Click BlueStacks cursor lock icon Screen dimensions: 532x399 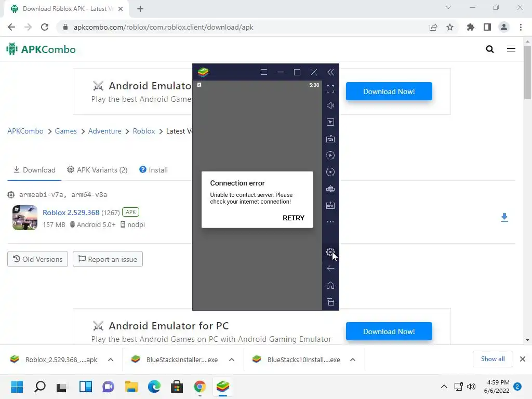(330, 122)
